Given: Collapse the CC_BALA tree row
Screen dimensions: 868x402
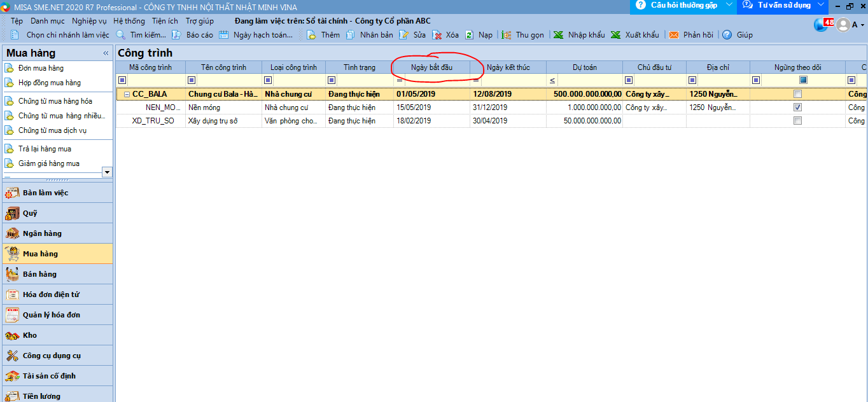Looking at the screenshot, I should click(x=127, y=94).
